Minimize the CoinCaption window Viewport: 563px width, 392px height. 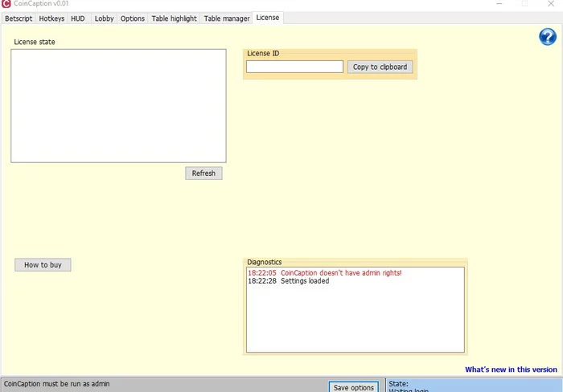click(x=499, y=3)
